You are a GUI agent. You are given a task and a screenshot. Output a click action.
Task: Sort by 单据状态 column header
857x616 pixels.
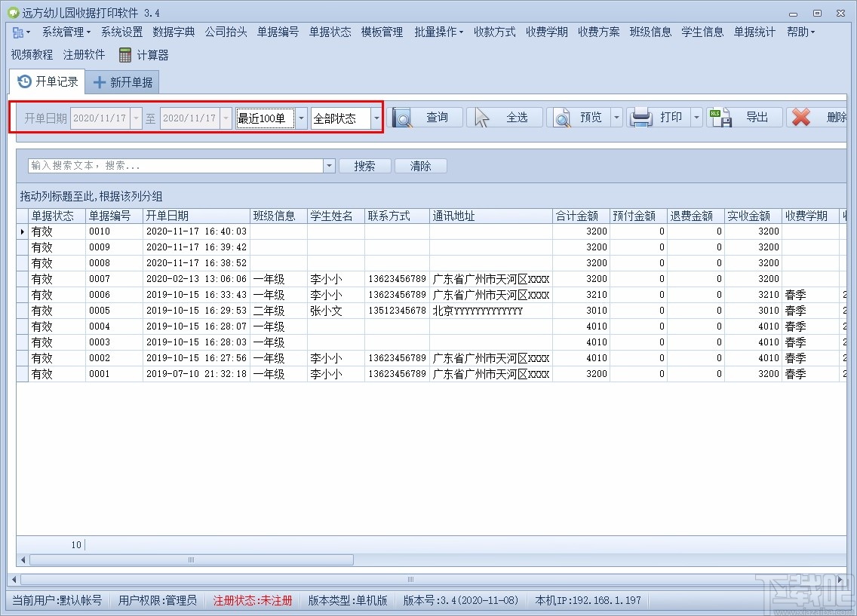57,216
